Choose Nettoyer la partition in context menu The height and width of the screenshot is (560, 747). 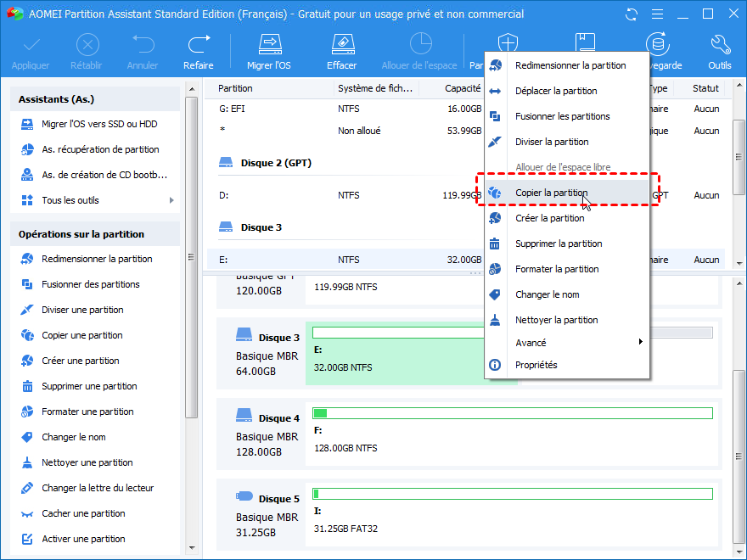click(567, 320)
